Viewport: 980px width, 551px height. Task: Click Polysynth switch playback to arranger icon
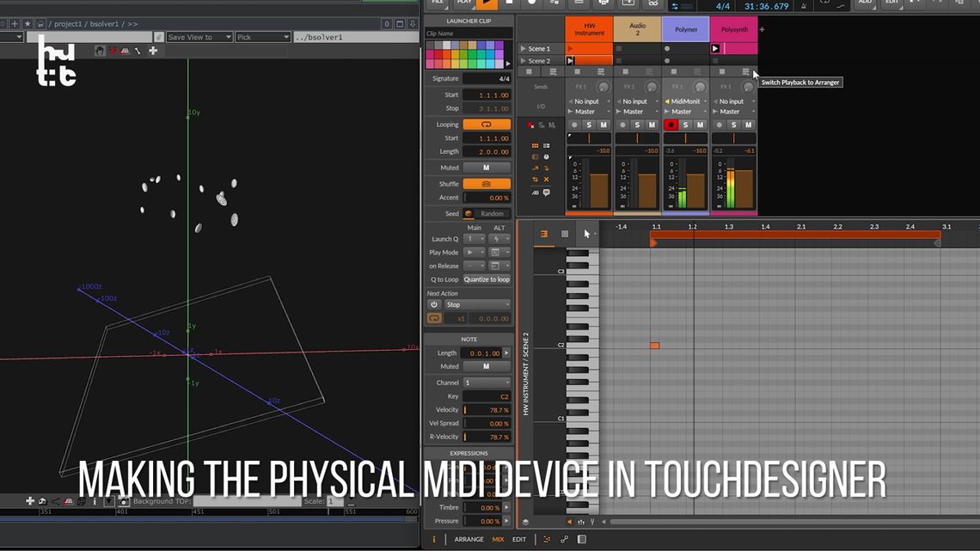click(745, 72)
